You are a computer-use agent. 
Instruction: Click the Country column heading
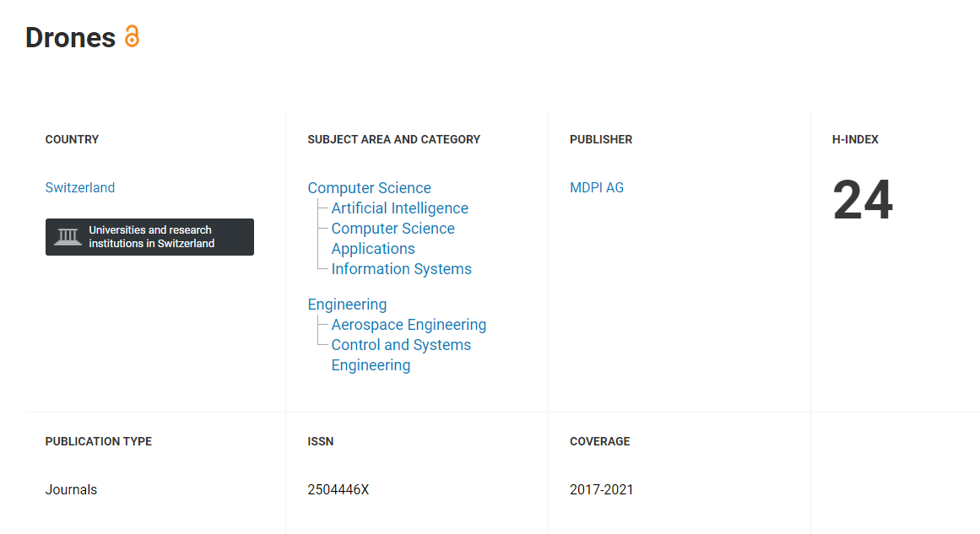click(x=72, y=139)
